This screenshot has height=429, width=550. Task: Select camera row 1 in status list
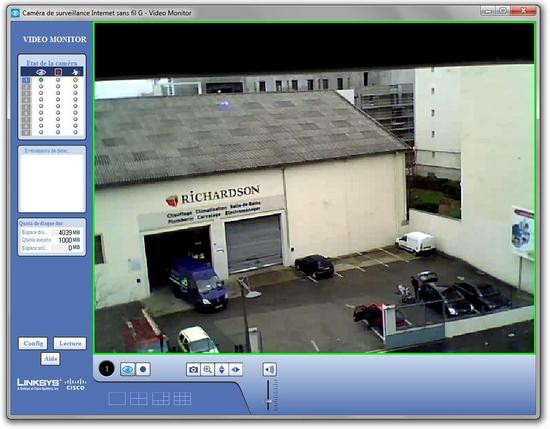click(x=52, y=80)
